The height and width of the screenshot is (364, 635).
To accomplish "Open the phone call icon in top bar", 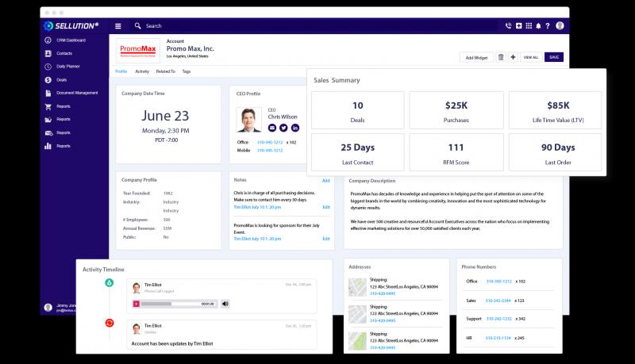I will coord(508,26).
